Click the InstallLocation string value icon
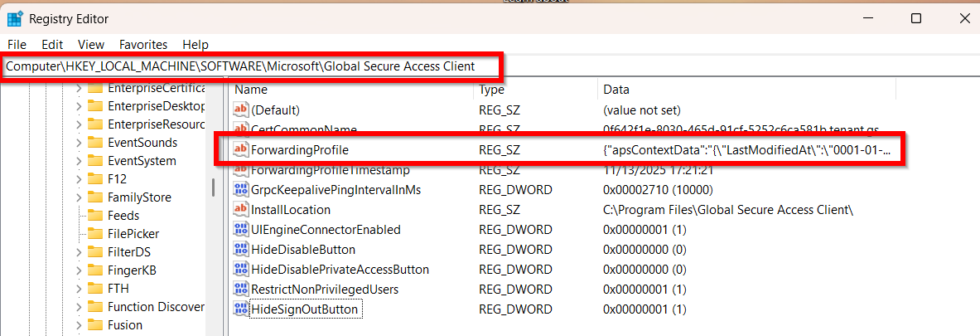This screenshot has height=336, width=980. click(x=240, y=210)
